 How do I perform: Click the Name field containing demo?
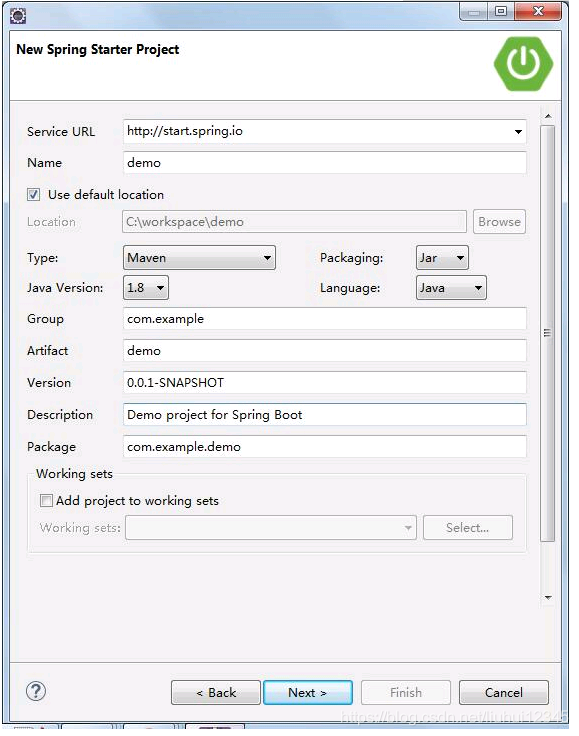point(325,163)
